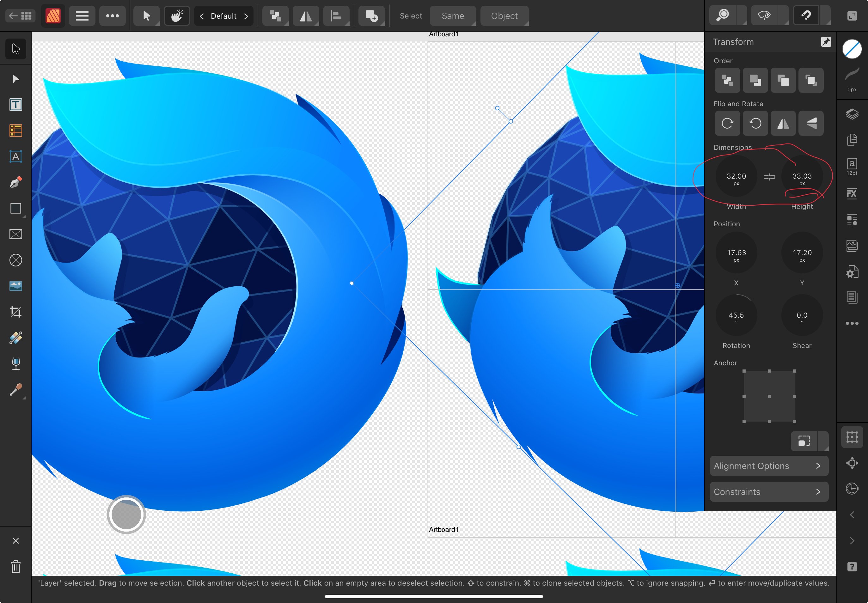The image size is (868, 603).
Task: Toggle the preview mode eye
Action: (764, 15)
